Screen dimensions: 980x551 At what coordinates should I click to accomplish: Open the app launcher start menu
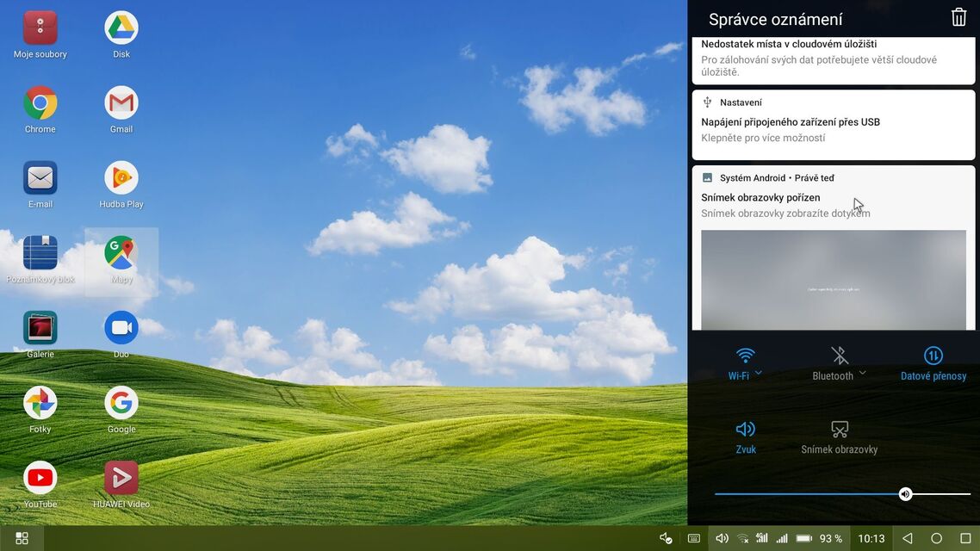[x=22, y=538]
